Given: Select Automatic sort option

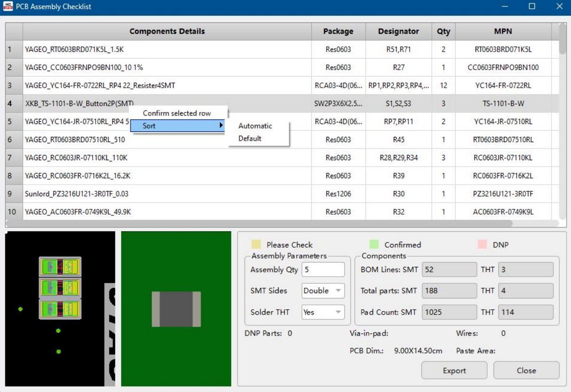Looking at the screenshot, I should tap(255, 126).
